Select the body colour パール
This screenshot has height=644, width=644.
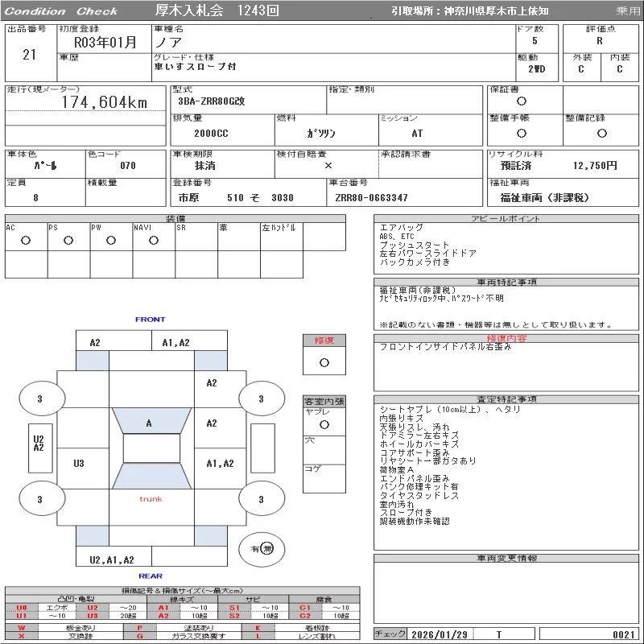click(46, 166)
